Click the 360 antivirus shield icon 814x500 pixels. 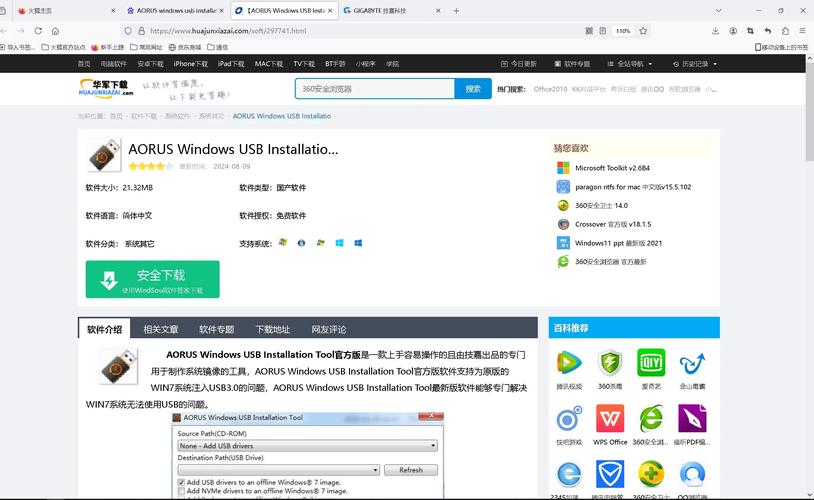click(610, 362)
